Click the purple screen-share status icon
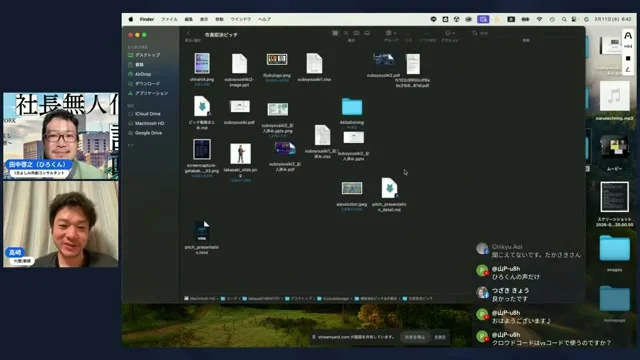The image size is (640, 360). click(x=483, y=19)
